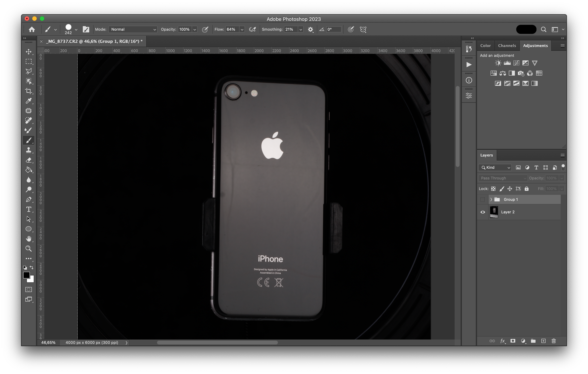Switch to the Color tab
588x374 pixels.
[x=485, y=46]
